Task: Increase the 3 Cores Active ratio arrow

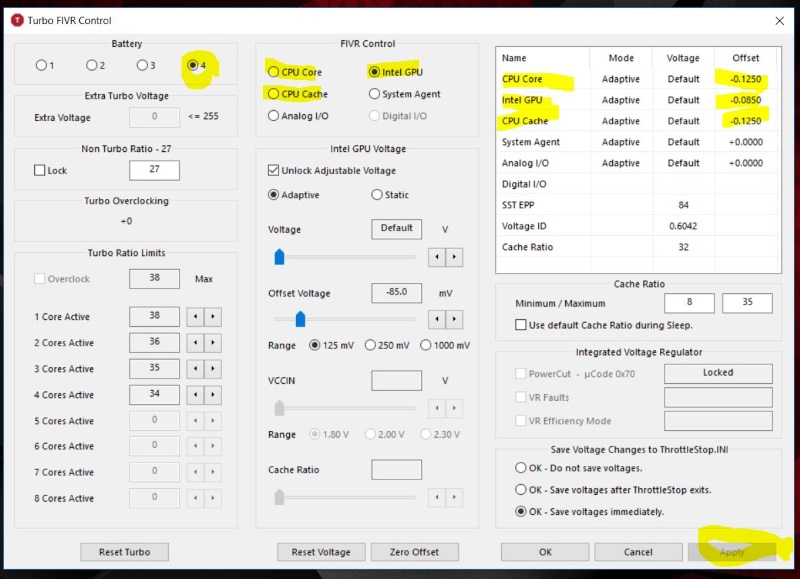Action: [x=213, y=369]
